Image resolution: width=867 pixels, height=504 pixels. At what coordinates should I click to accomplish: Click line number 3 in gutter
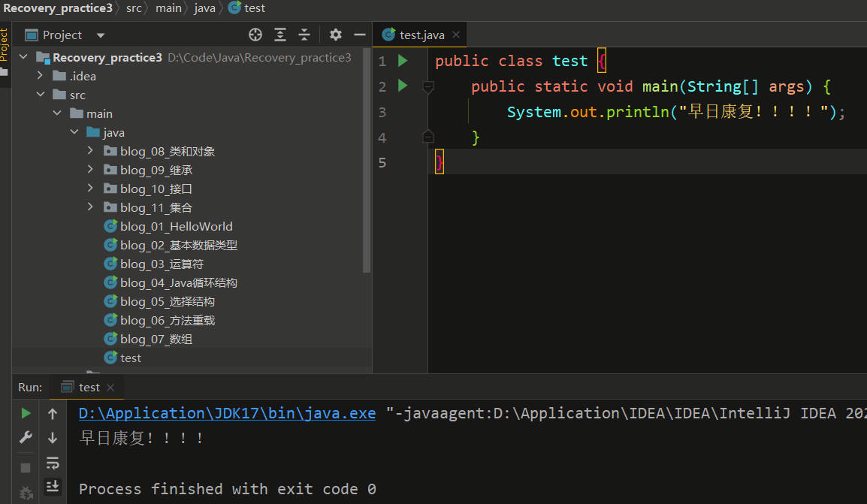382,112
